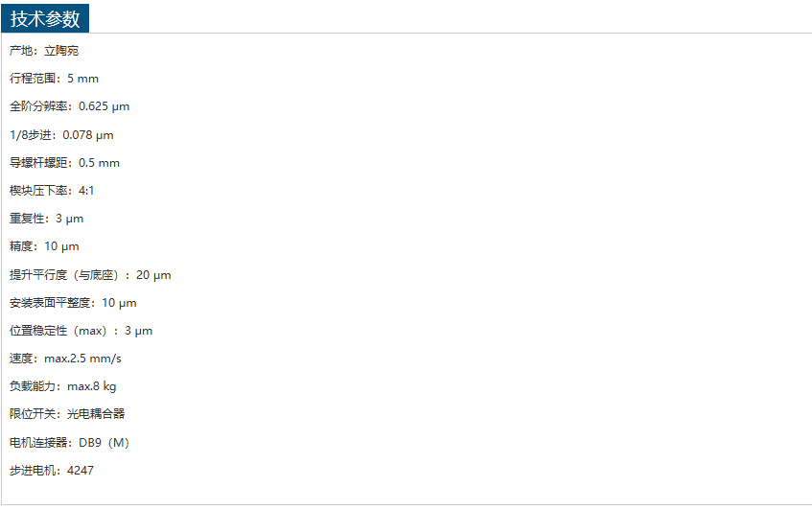Click the 提升平行度（与底座）20 μm line
This screenshot has height=510, width=812.
[90, 275]
